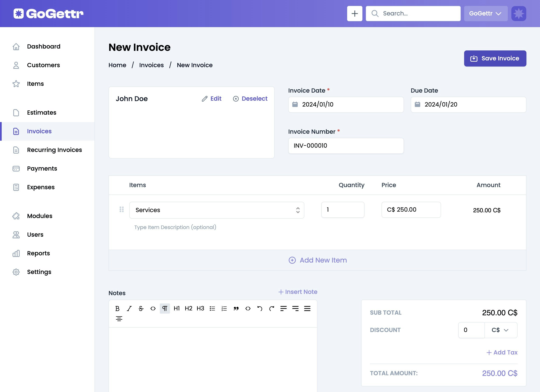This screenshot has height=392, width=540.
Task: Insert a blockquote in the notes
Action: click(236, 309)
